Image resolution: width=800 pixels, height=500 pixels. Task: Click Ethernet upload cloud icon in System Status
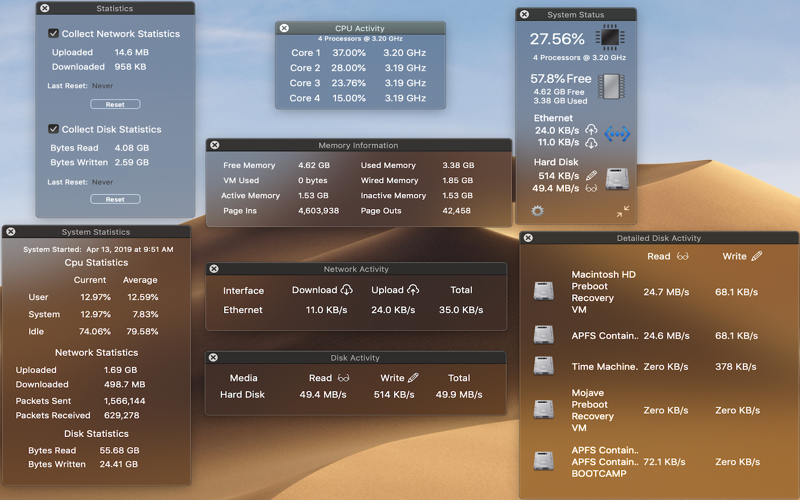(x=591, y=130)
